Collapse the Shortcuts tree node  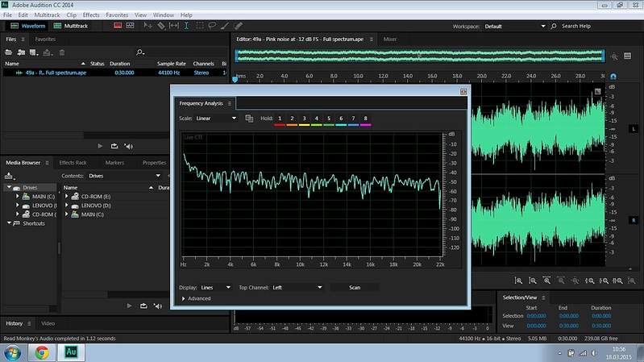(9, 223)
